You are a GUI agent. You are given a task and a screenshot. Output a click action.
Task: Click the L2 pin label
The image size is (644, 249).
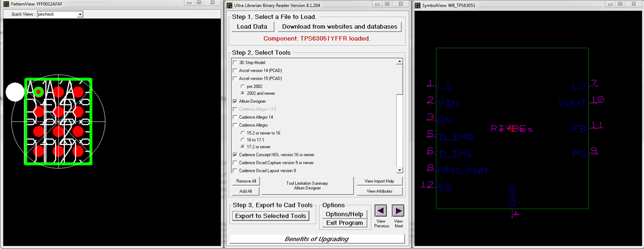(x=579, y=87)
